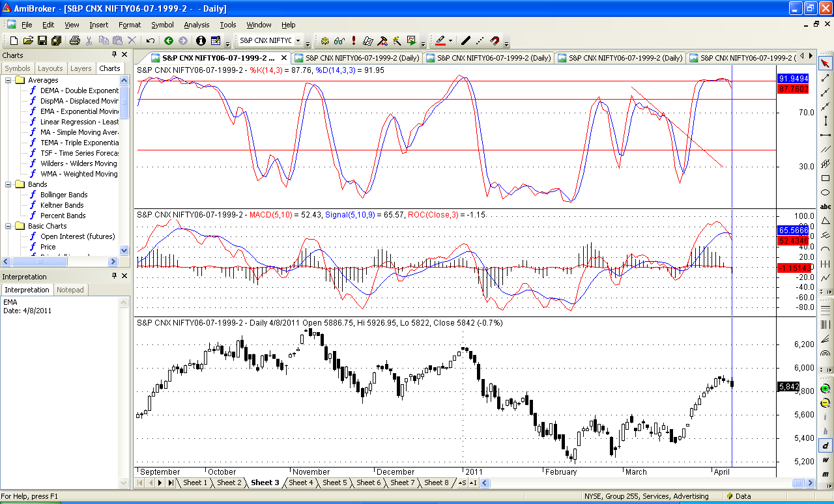Viewport: 834px width, 504px height.
Task: Click the chart horizontal scrollbar thumb
Action: [798, 483]
